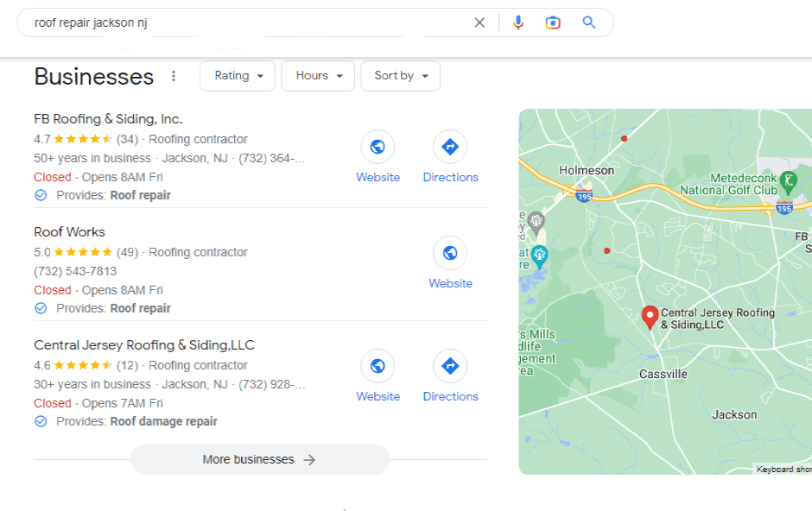Get directions to FB Roofing & Siding
The image size is (812, 511).
tap(450, 147)
